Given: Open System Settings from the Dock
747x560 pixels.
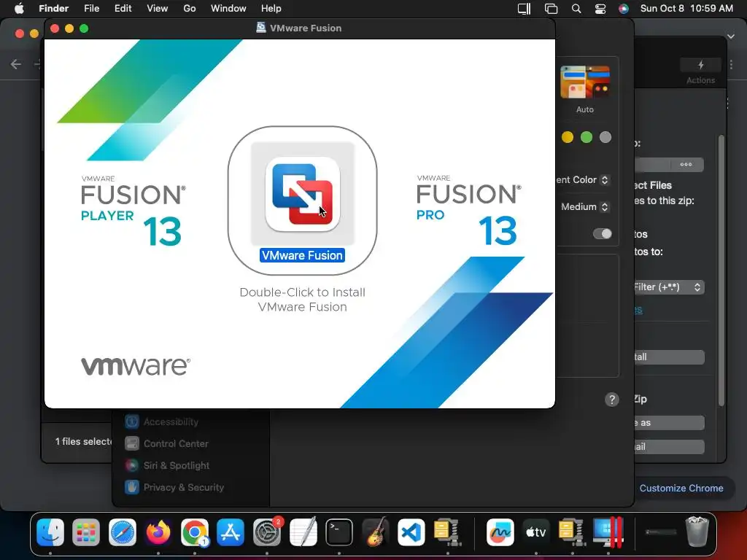Looking at the screenshot, I should coord(267,532).
